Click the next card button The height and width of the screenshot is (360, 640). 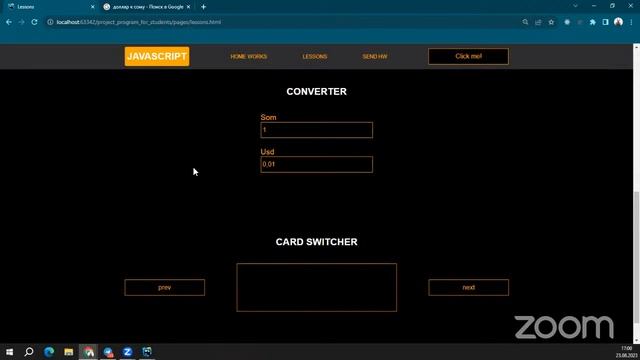[x=468, y=287]
